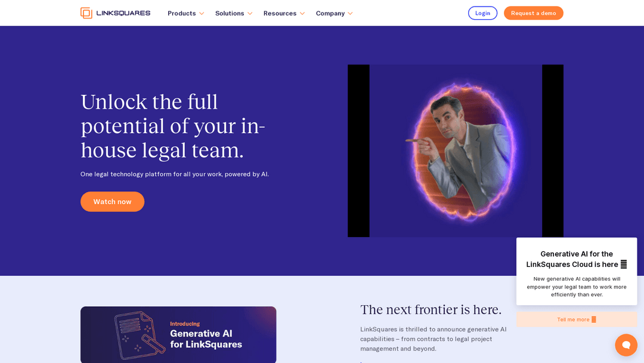Image resolution: width=644 pixels, height=363 pixels.
Task: Click the emoji icon beside Tell me more
Action: (x=593, y=319)
